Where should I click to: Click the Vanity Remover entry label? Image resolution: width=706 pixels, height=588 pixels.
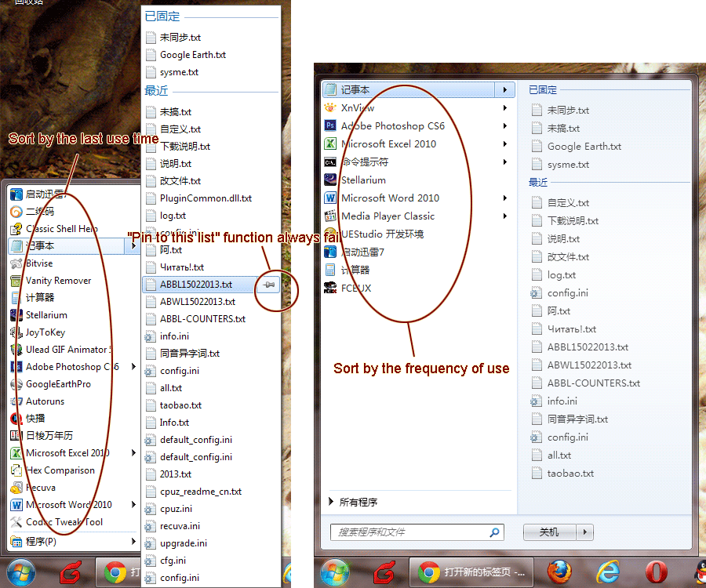click(59, 281)
